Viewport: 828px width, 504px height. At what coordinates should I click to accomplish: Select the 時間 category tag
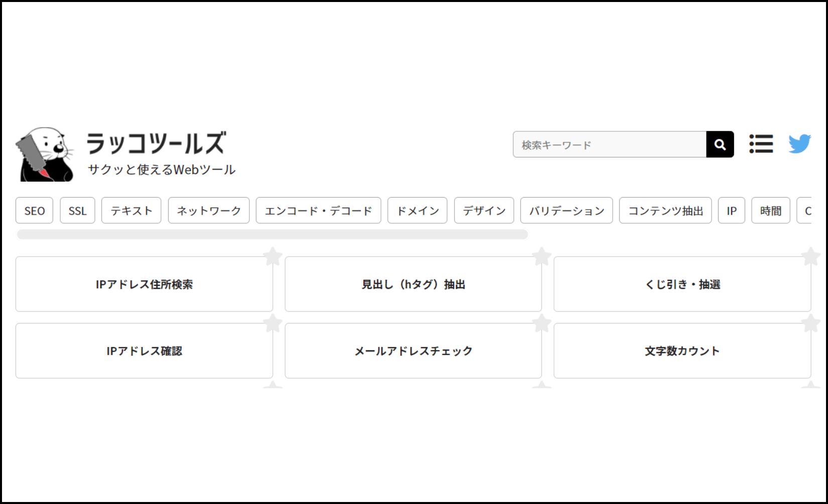coord(771,211)
